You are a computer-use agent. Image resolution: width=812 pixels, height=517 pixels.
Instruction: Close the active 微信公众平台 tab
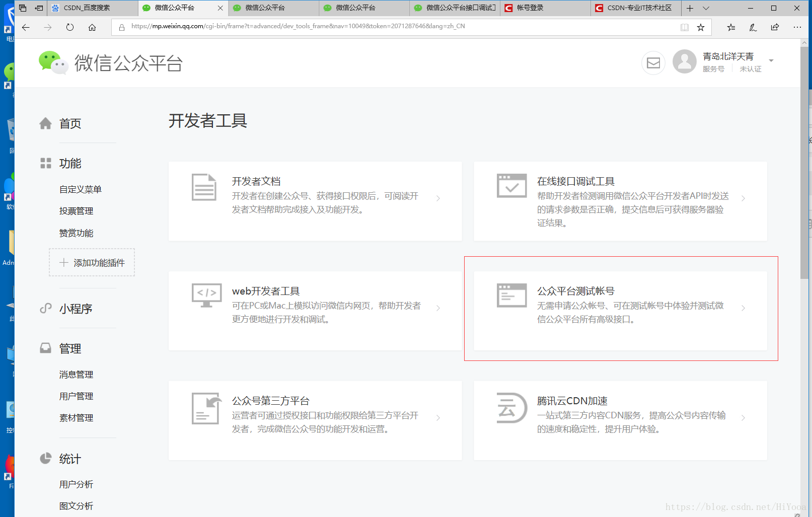(220, 8)
